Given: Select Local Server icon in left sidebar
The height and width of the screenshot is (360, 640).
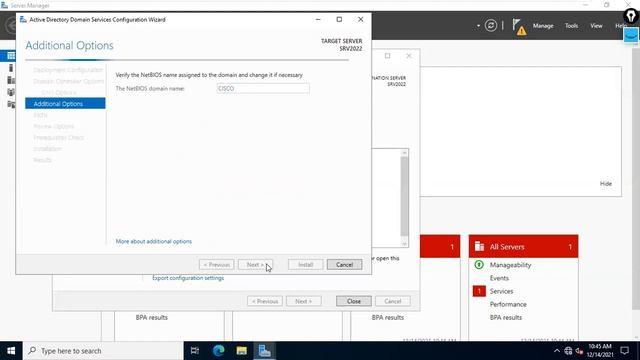Looking at the screenshot, I should [11, 68].
